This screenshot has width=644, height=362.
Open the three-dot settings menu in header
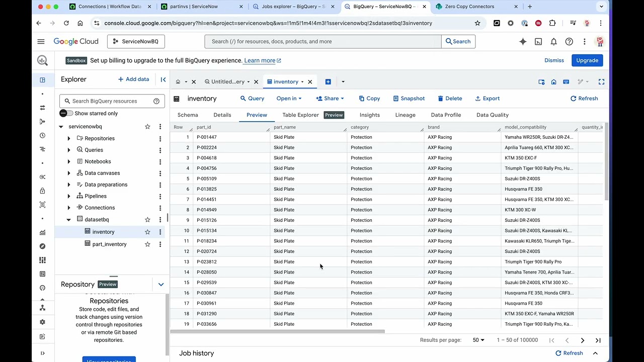point(584,42)
